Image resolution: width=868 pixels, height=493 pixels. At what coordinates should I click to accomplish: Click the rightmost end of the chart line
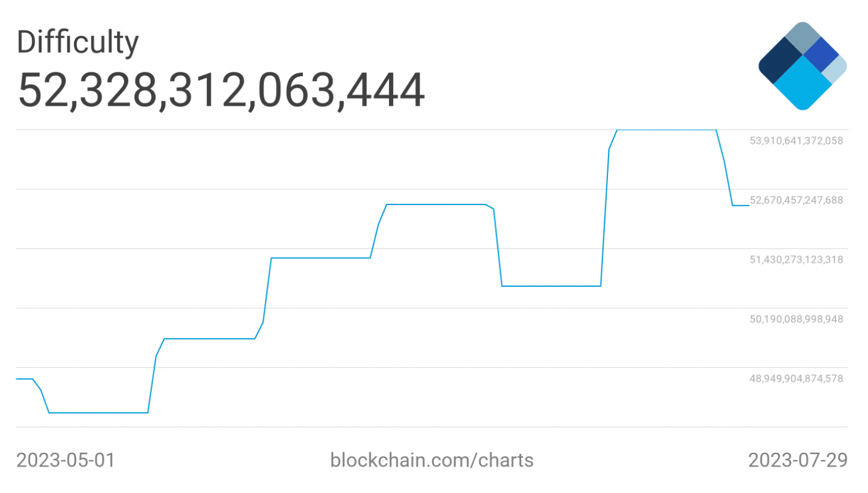(748, 206)
